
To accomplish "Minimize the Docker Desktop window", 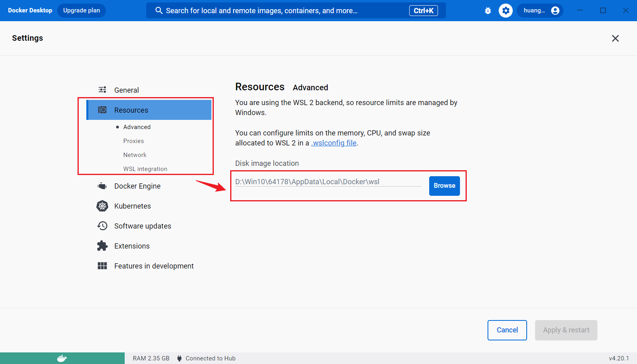I will coord(580,10).
